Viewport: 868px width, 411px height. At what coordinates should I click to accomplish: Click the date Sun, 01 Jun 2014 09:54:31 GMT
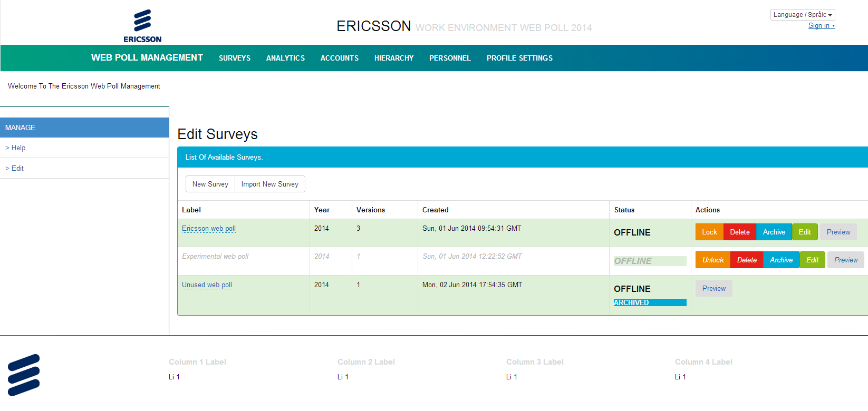pos(471,229)
